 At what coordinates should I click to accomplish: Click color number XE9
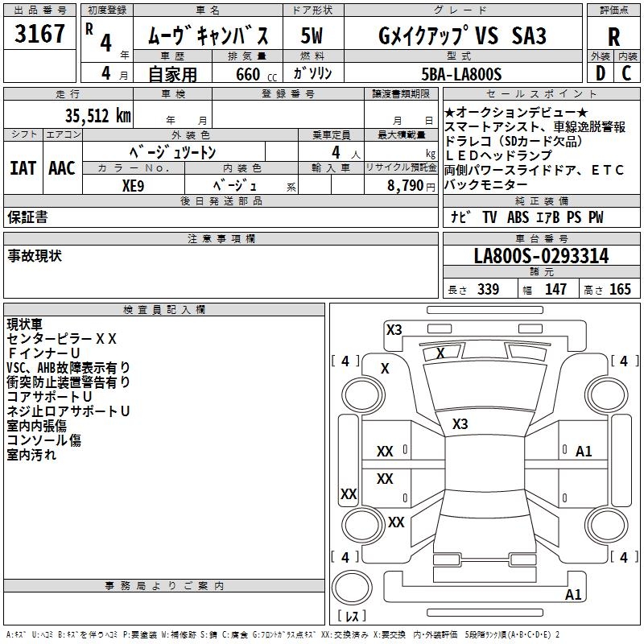133,186
